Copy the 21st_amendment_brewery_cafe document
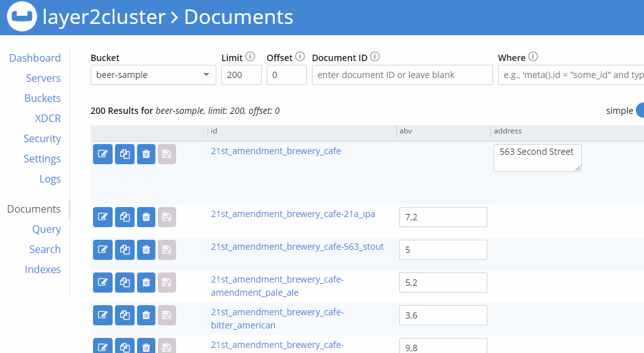This screenshot has width=644, height=353. pos(125,154)
